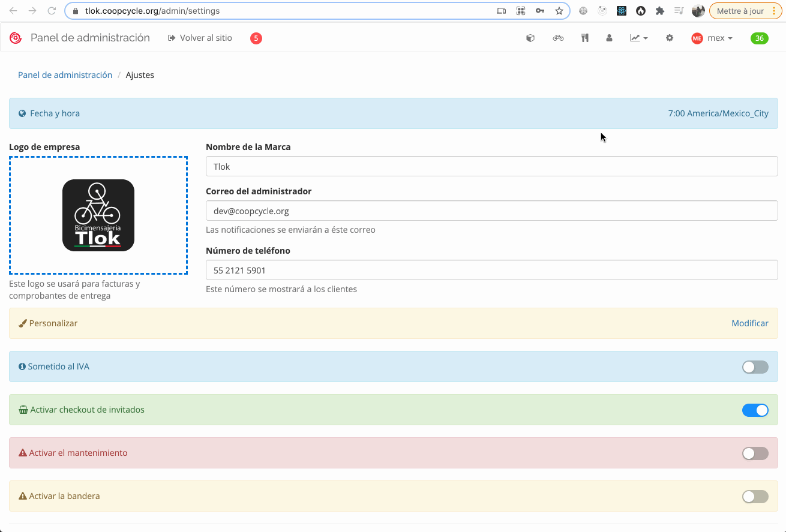This screenshot has width=786, height=532.
Task: Open the mex user account dropdown
Action: coord(712,38)
